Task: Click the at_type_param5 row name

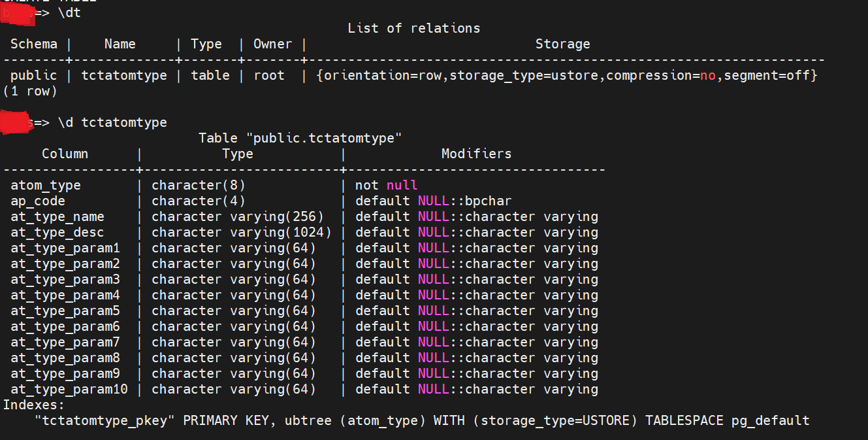Action: click(65, 311)
